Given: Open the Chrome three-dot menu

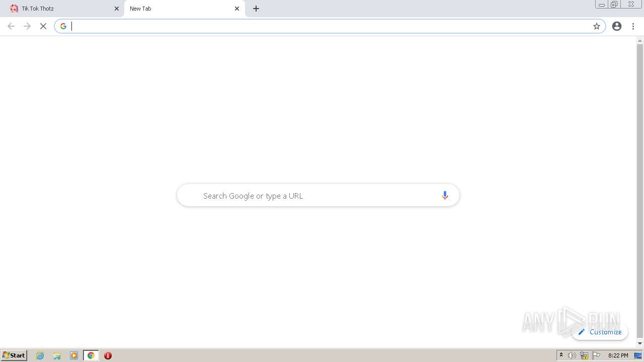Looking at the screenshot, I should (x=633, y=26).
